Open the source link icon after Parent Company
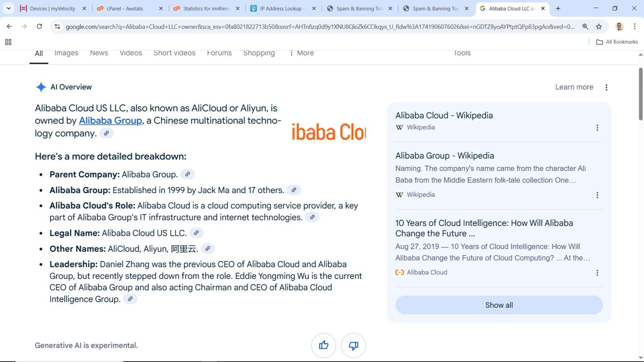The width and height of the screenshot is (644, 362). point(187,174)
